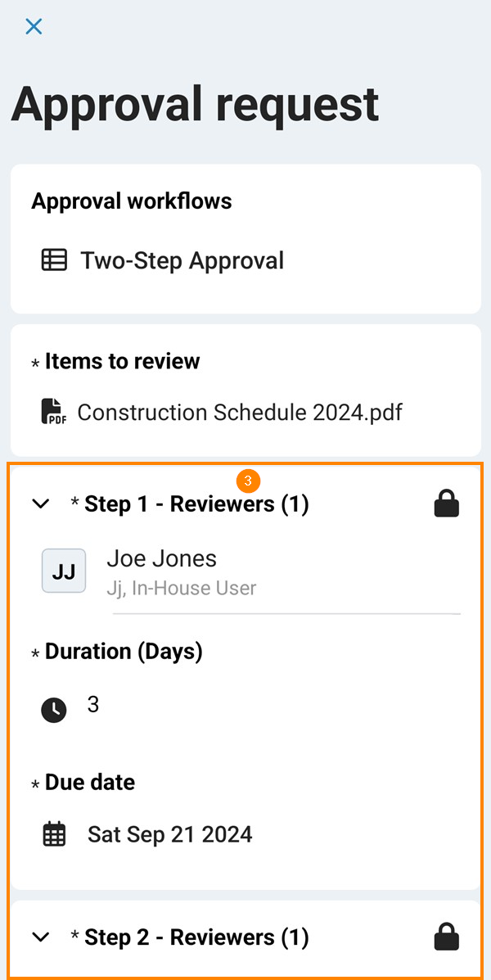Click the Step 1 - Reviewers heading
The image size is (491, 980).
pos(196,504)
